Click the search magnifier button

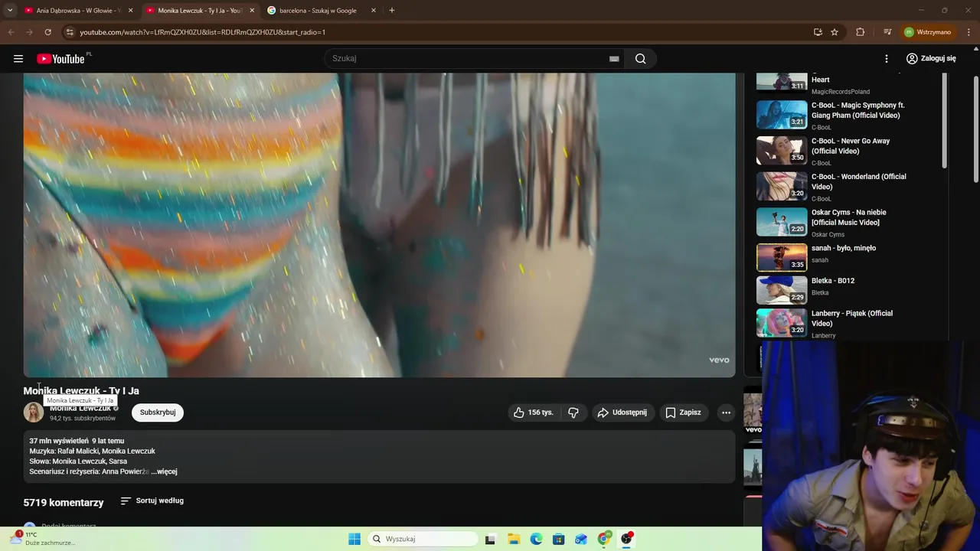[641, 59]
